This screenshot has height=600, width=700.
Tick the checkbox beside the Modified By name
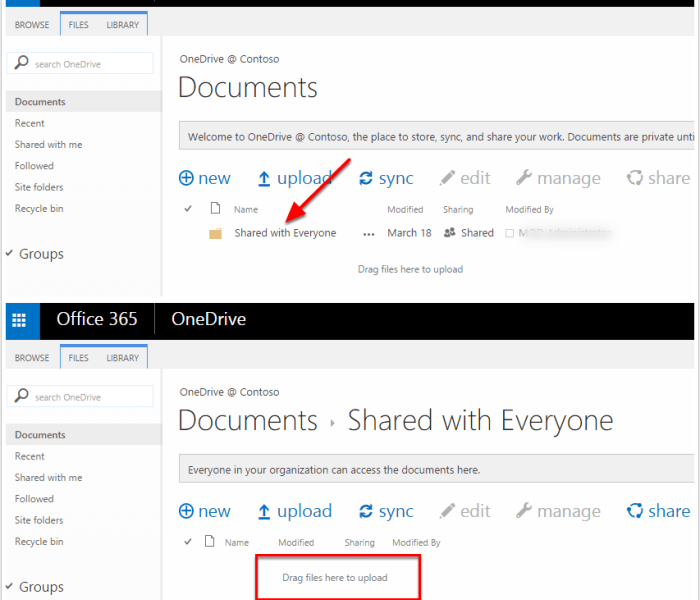509,233
